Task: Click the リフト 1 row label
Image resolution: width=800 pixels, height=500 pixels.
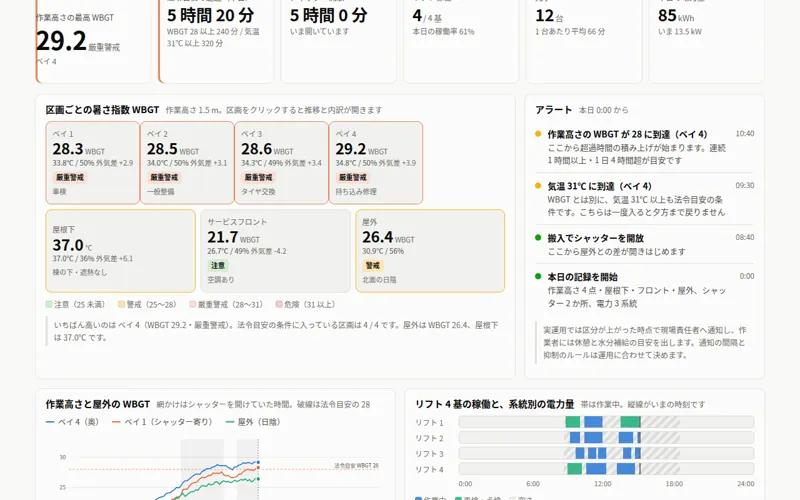Action: pyautogui.click(x=429, y=422)
